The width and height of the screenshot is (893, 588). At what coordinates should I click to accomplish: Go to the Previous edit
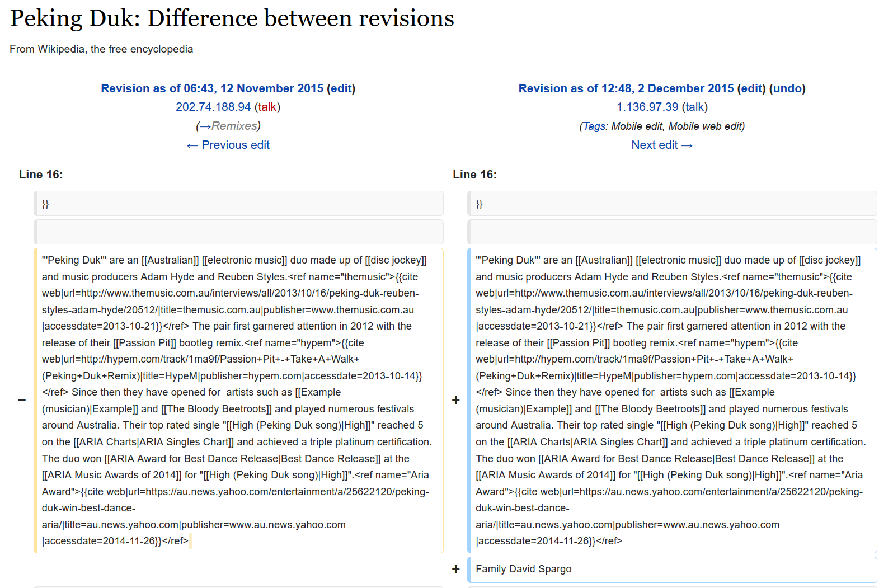(x=228, y=145)
